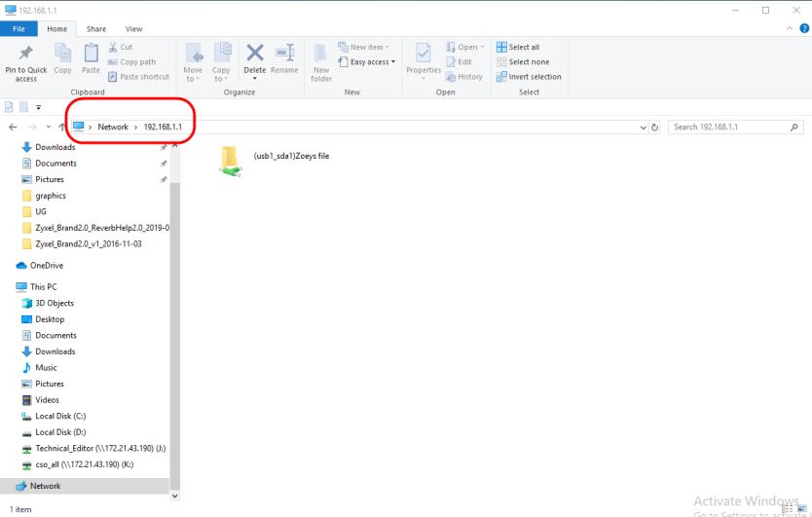Click the Up arrow navigation button

(62, 128)
